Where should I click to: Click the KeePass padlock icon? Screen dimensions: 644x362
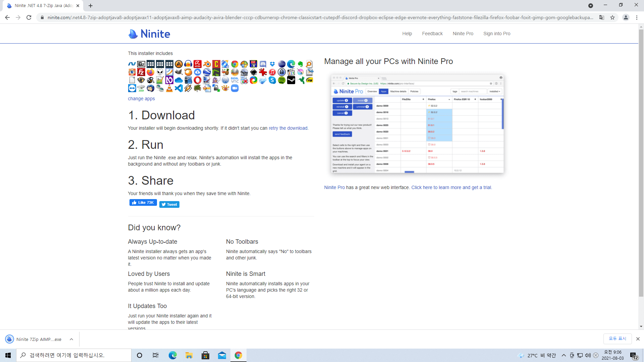coord(282,72)
